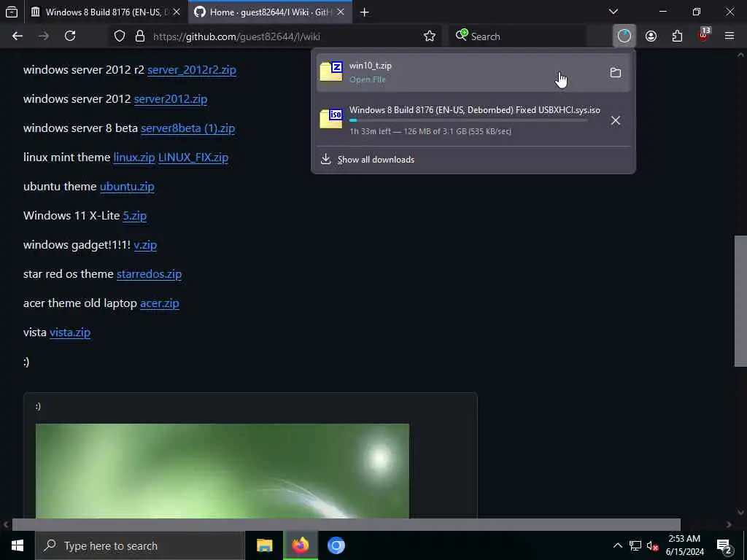Click the github.com address bar URL
747x560 pixels.
pyautogui.click(x=236, y=36)
